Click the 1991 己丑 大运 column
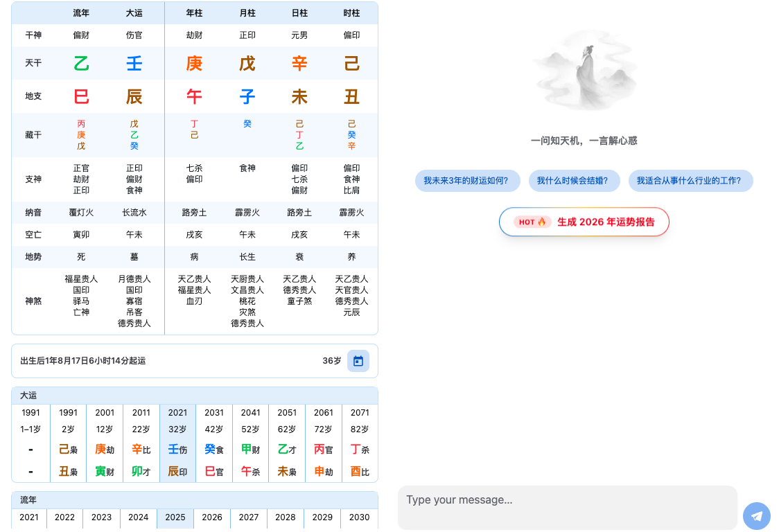 pos(68,443)
